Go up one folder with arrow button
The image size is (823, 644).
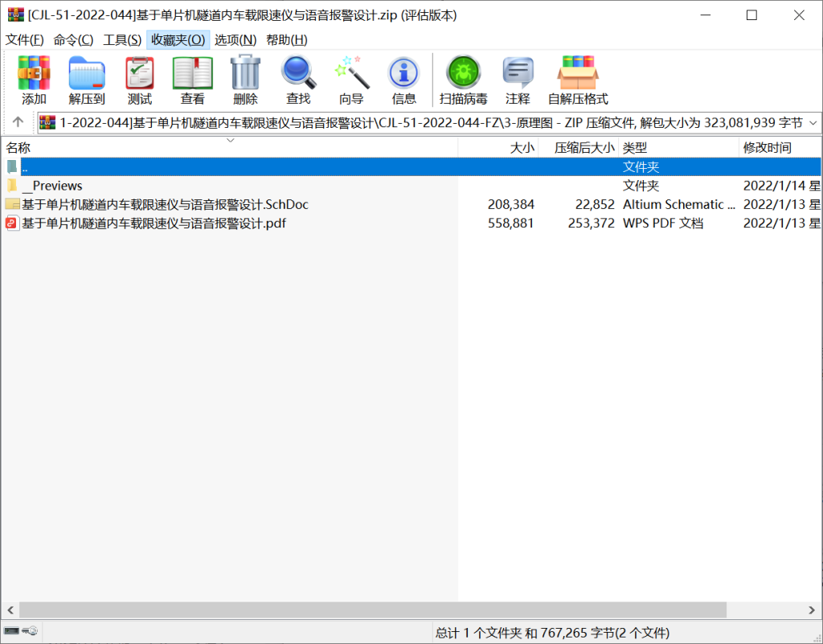tap(18, 123)
